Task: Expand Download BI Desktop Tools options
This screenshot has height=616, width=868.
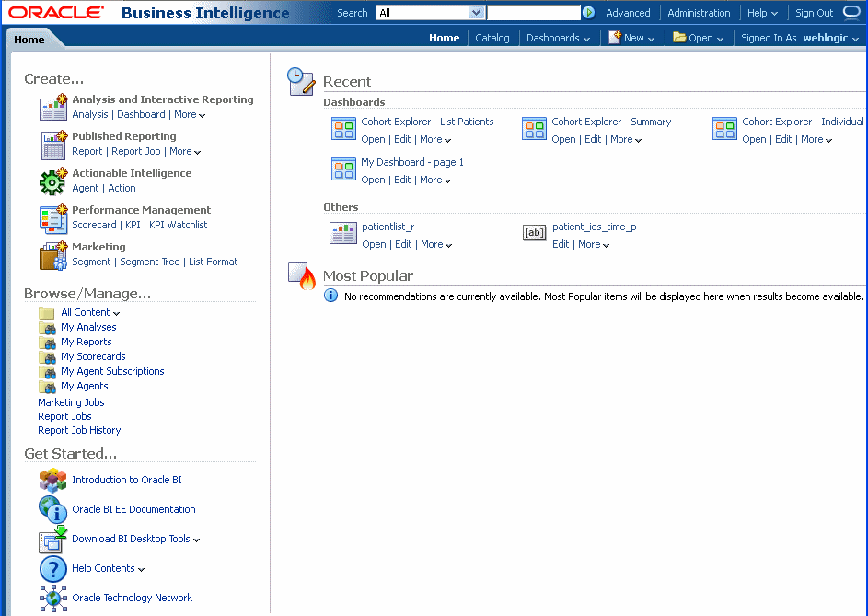Action: click(x=196, y=540)
